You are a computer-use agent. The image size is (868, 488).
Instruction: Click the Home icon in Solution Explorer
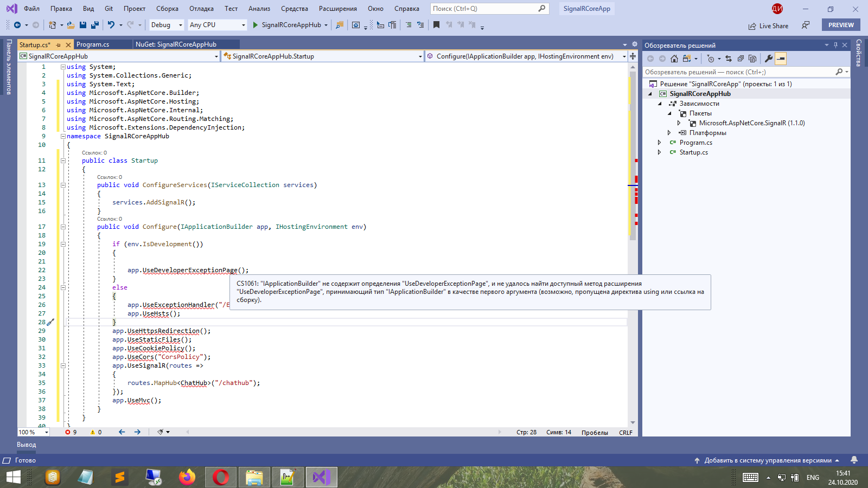(674, 59)
